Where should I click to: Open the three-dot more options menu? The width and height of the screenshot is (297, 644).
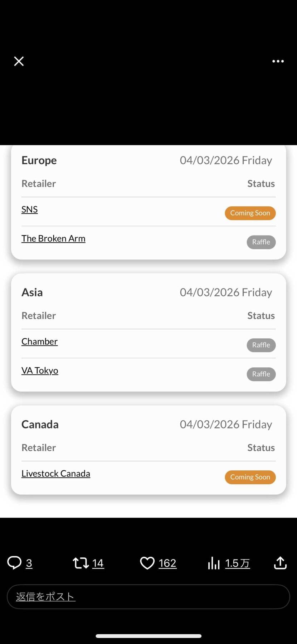(278, 61)
